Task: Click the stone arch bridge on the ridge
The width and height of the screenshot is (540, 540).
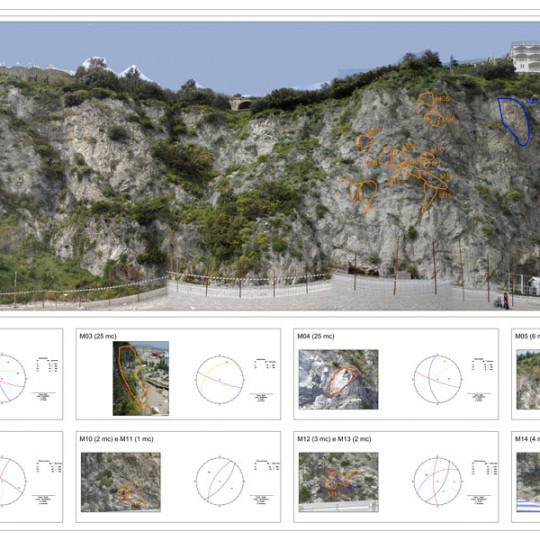Action: [x=243, y=104]
